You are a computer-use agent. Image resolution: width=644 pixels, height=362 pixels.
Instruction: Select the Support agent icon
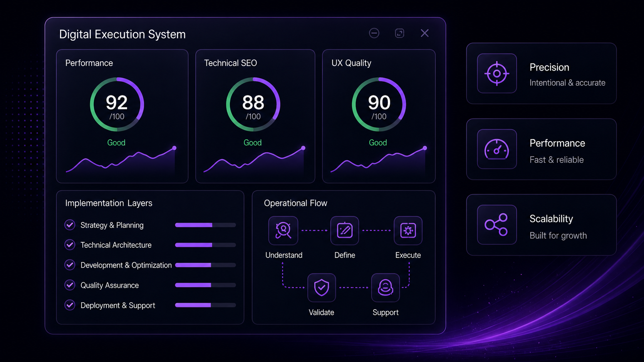pyautogui.click(x=386, y=288)
